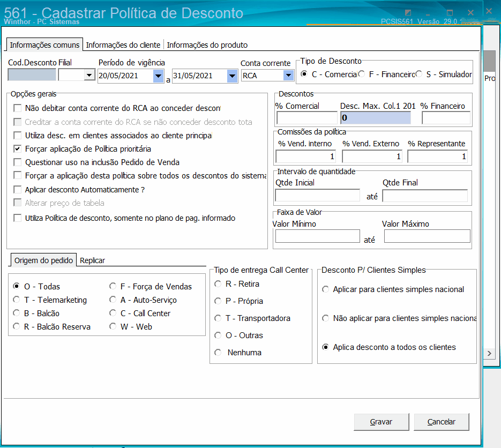Click the Valor Máximo input field
The height and width of the screenshot is (448, 501).
pyautogui.click(x=427, y=236)
